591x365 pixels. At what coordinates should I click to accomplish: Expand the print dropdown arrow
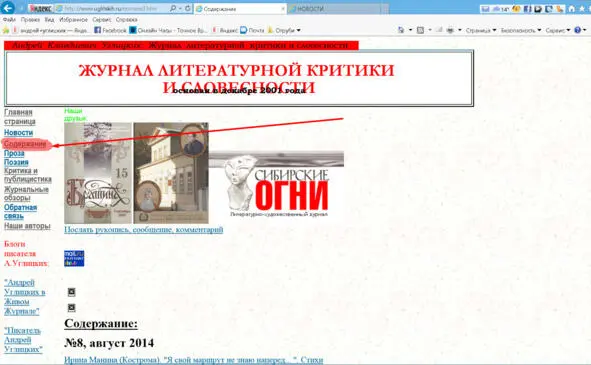coord(459,30)
